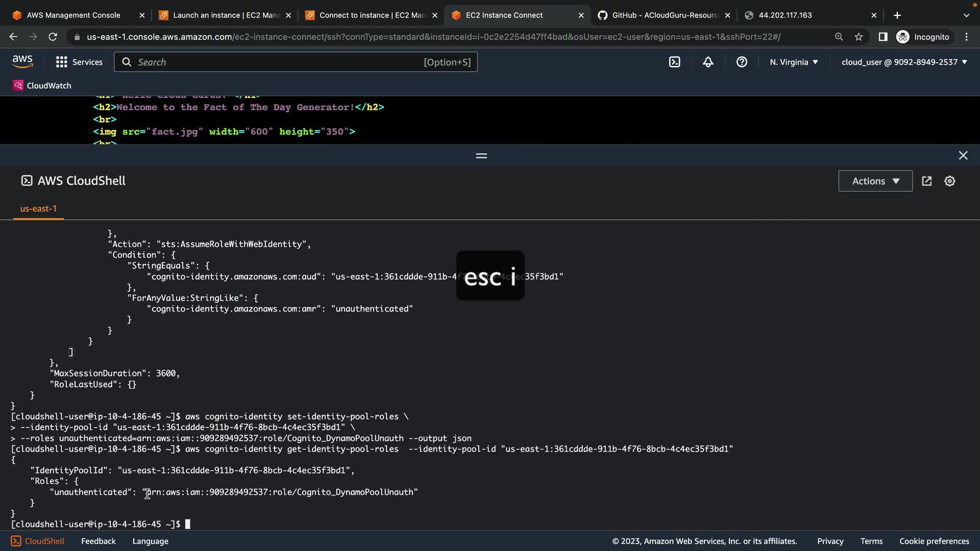Close the CloudShell panel

tap(963, 156)
